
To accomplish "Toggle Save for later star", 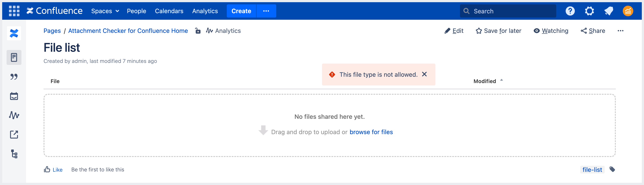I will tap(498, 31).
